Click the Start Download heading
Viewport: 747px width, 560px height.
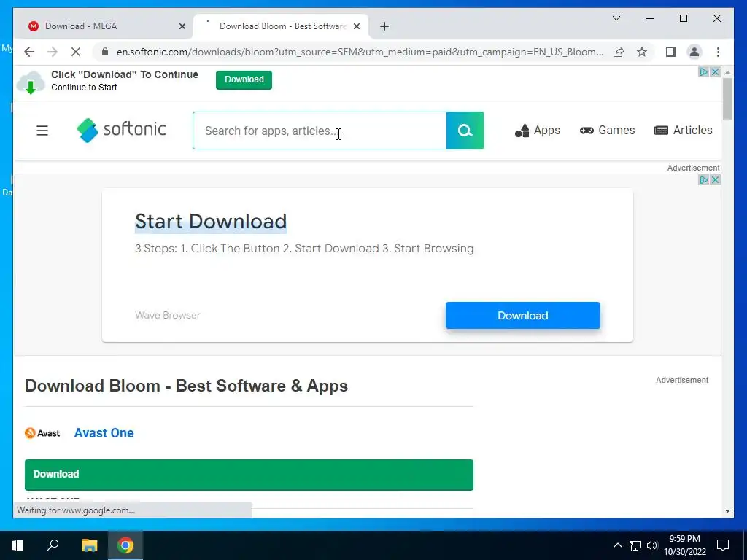(211, 222)
